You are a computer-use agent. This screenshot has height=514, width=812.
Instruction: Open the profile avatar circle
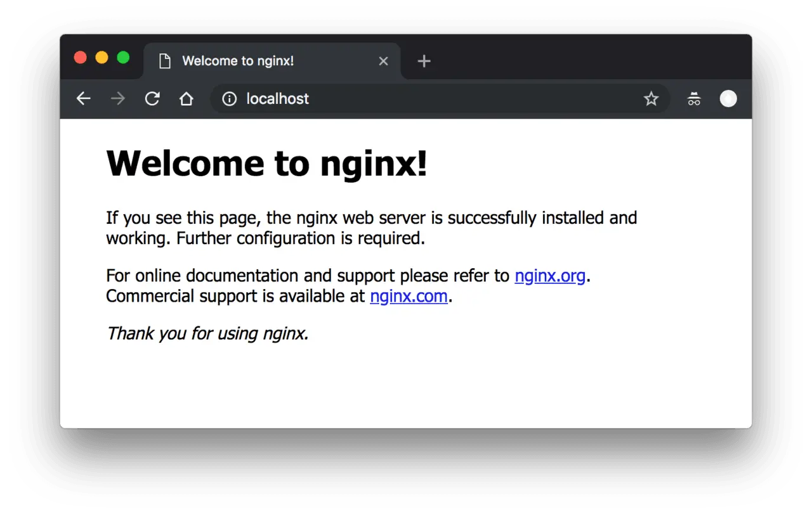(x=728, y=99)
